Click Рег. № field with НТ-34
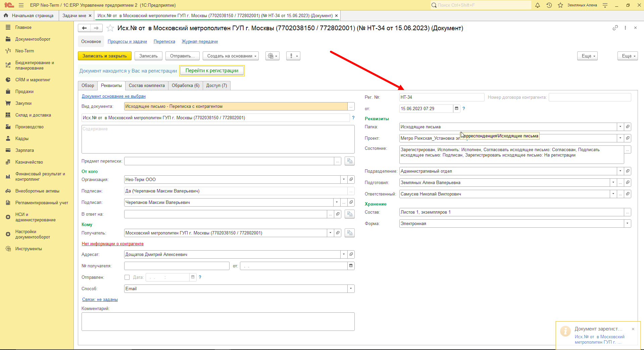Screen dimensions: 644x350 click(442, 97)
